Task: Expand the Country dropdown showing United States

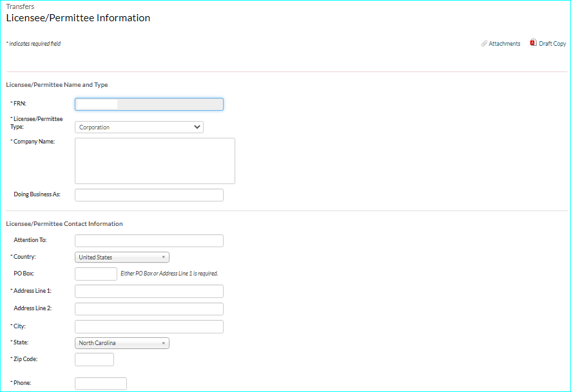Action: click(122, 257)
